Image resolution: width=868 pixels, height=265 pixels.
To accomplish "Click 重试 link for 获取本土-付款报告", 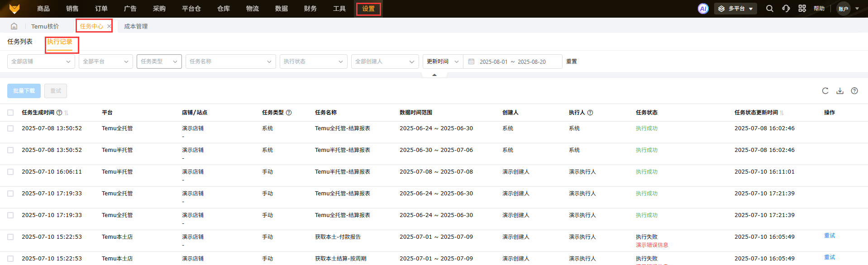I will pyautogui.click(x=829, y=236).
